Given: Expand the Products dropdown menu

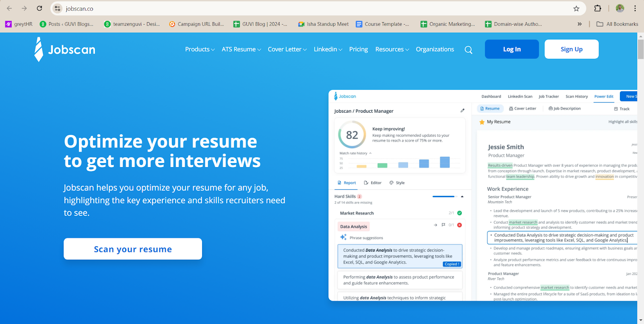Looking at the screenshot, I should point(200,49).
